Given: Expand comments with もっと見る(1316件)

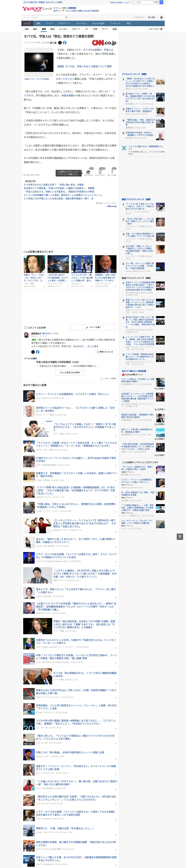Looking at the screenshot, I should (70, 372).
